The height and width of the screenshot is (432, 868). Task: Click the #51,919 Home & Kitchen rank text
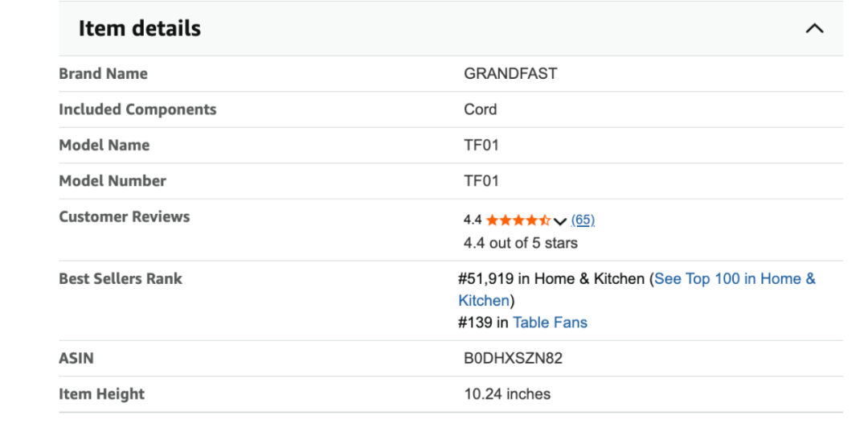(551, 279)
